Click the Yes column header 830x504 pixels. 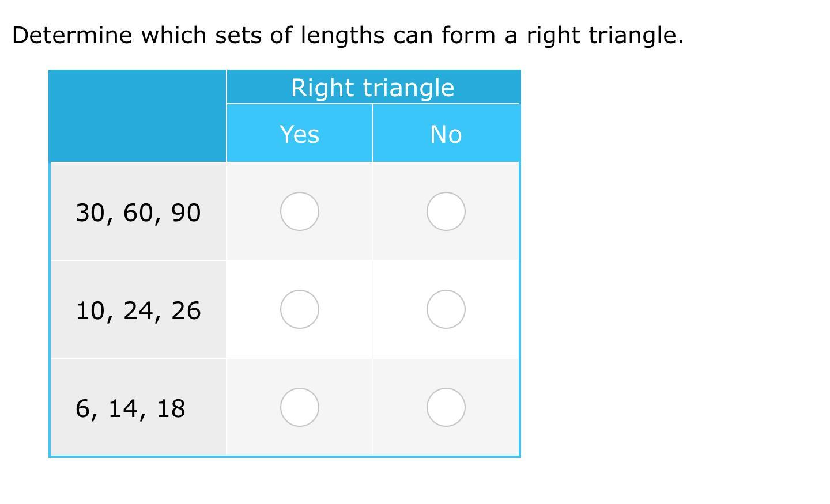pos(300,134)
